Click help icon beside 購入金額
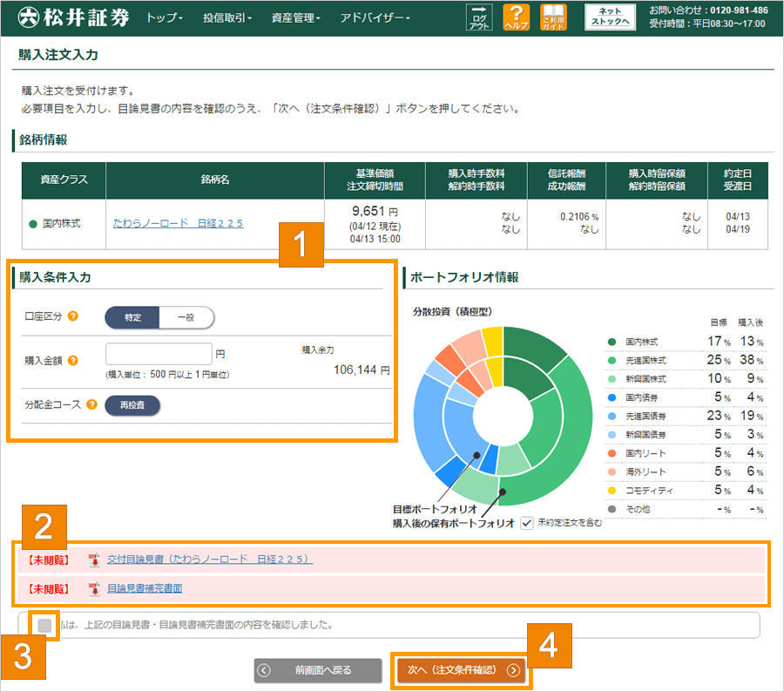 [73, 360]
